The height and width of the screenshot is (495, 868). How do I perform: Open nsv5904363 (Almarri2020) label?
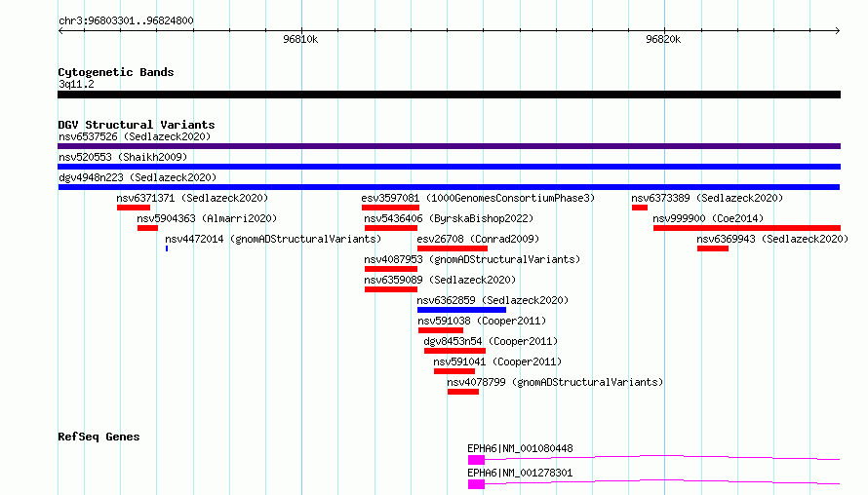point(207,218)
